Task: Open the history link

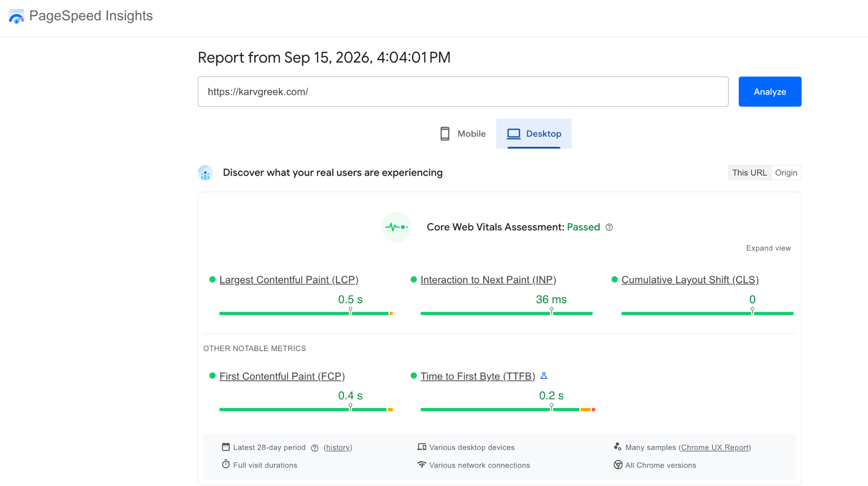Action: [x=338, y=447]
